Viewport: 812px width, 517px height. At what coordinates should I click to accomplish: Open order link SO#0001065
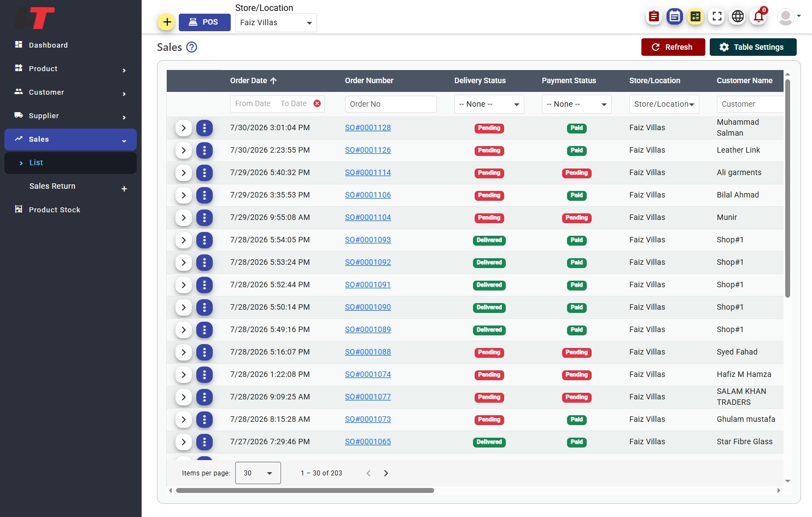coord(368,442)
